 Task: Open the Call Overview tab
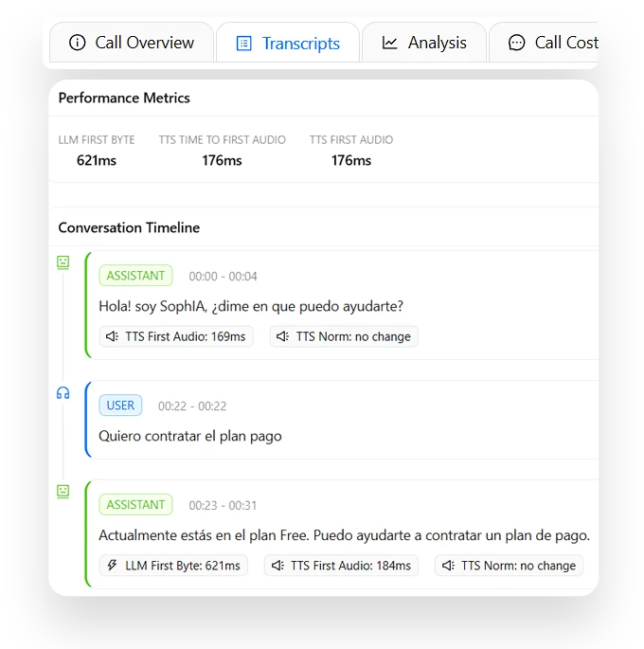coord(132,43)
